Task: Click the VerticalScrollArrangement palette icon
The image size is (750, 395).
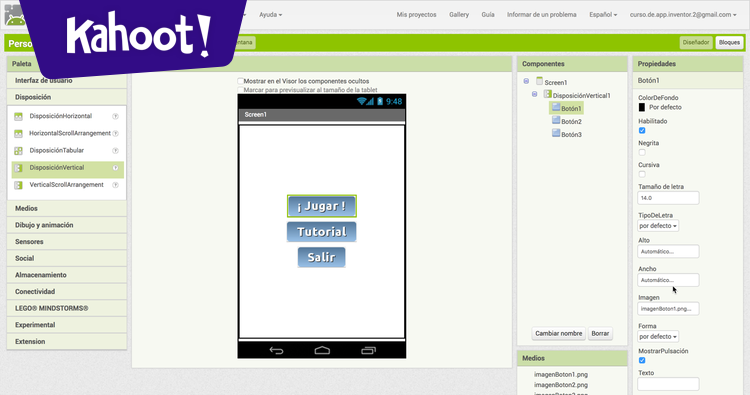Action: click(x=18, y=185)
